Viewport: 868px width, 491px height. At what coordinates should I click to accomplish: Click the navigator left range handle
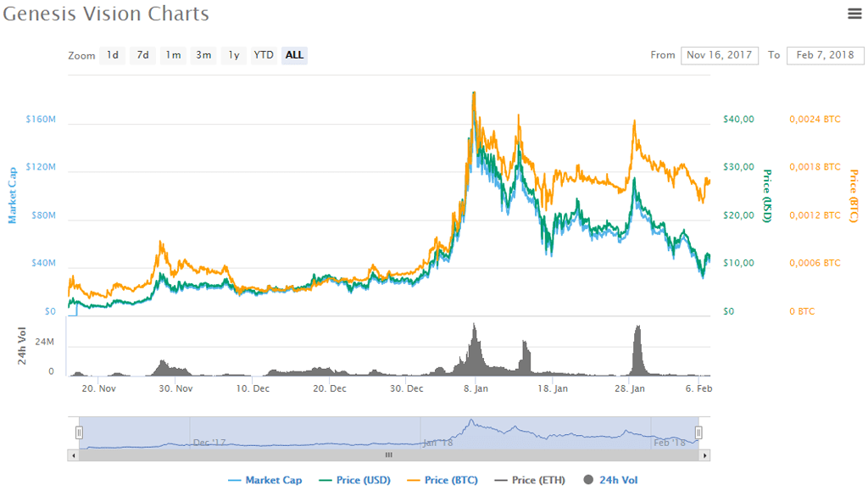click(x=79, y=432)
